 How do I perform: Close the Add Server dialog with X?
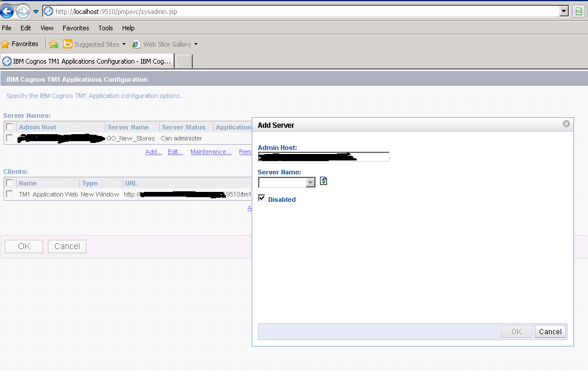coord(566,124)
